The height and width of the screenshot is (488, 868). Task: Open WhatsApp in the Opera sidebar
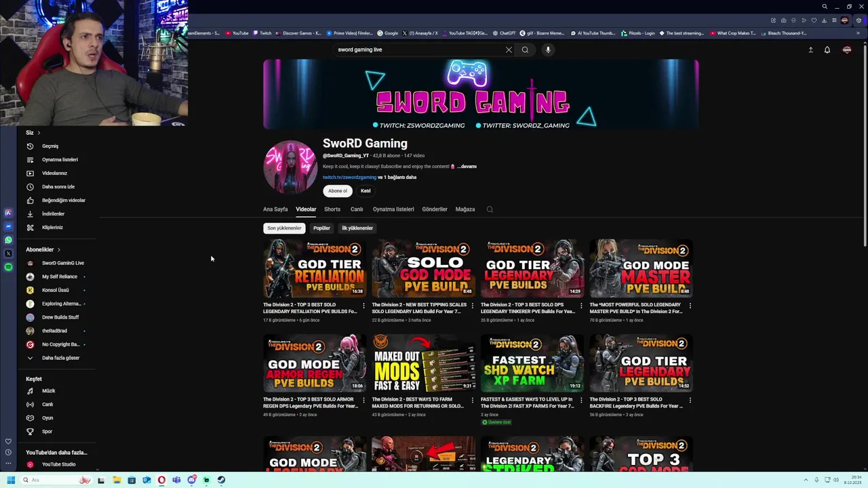coord(8,240)
